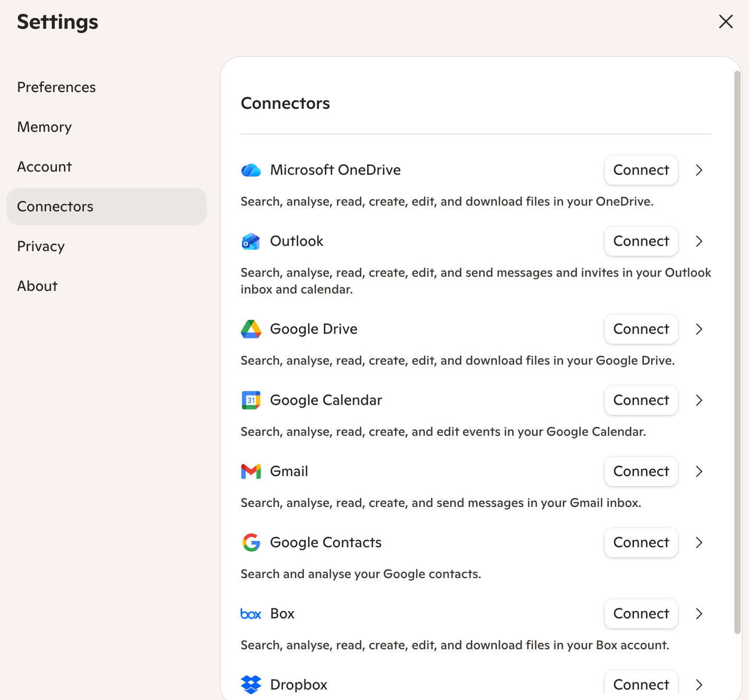
Task: Click the Google Drive triangle icon
Action: [x=251, y=329]
